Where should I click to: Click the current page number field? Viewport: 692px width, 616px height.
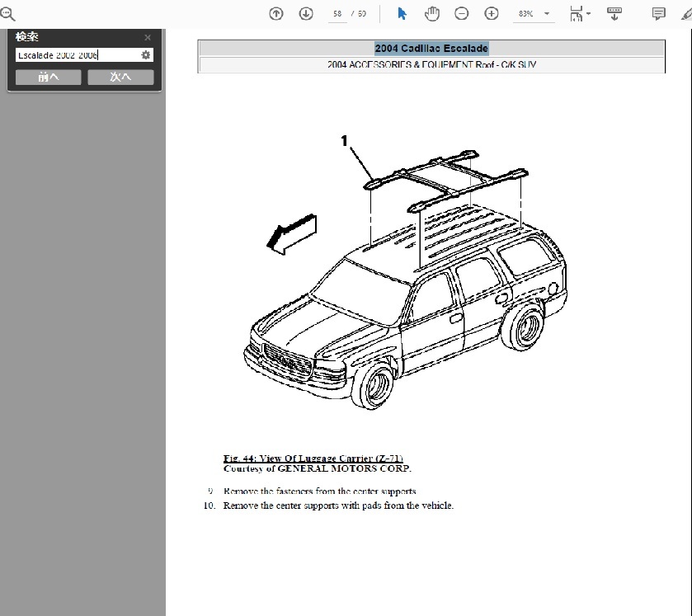coord(337,14)
